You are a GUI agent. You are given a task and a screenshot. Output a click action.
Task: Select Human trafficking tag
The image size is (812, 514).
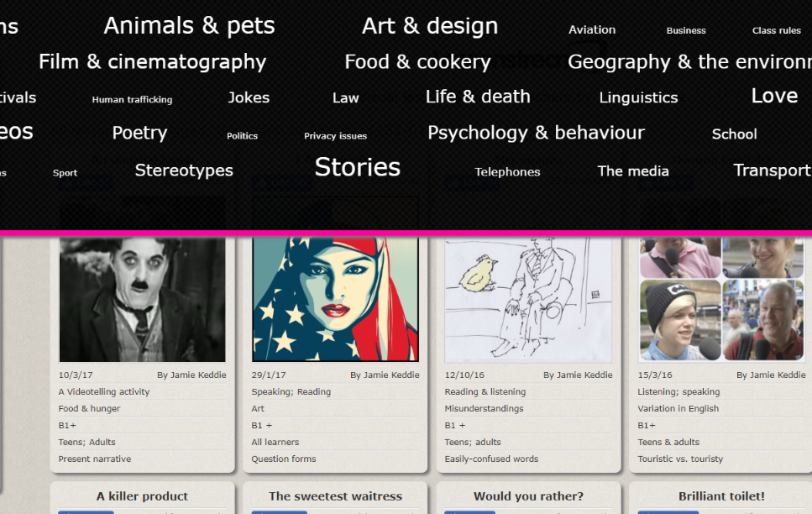coord(132,99)
